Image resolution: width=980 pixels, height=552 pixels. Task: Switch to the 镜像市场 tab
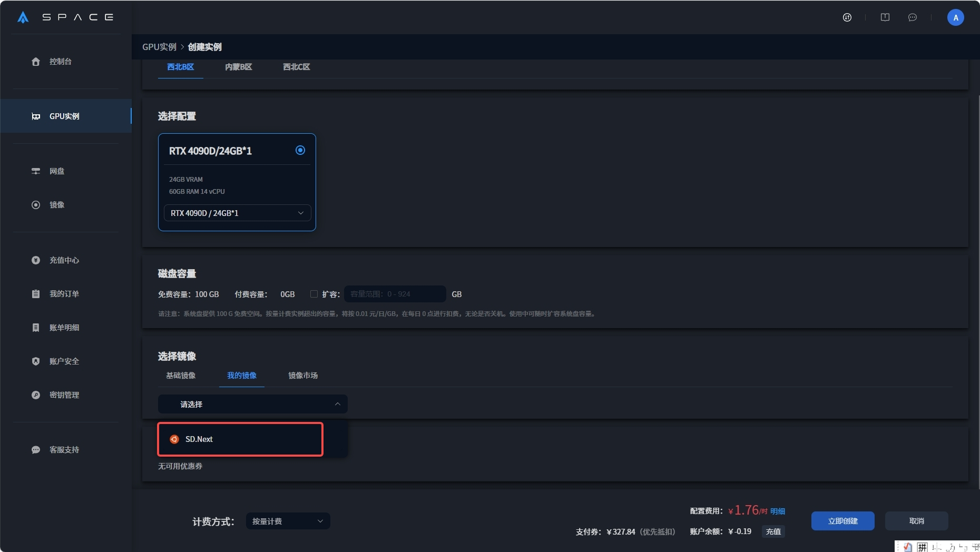click(303, 376)
